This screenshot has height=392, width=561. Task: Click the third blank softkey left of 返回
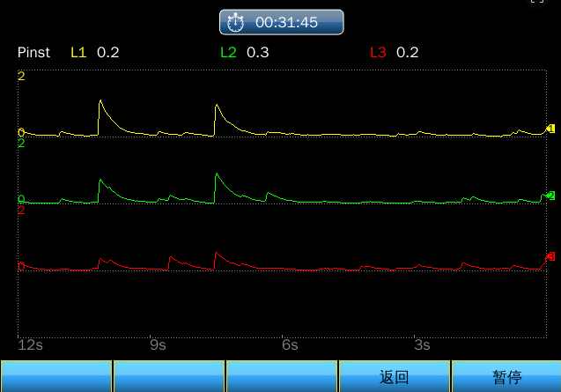click(282, 376)
